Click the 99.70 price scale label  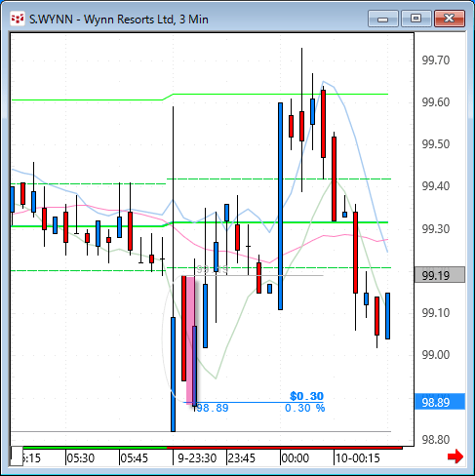click(436, 60)
